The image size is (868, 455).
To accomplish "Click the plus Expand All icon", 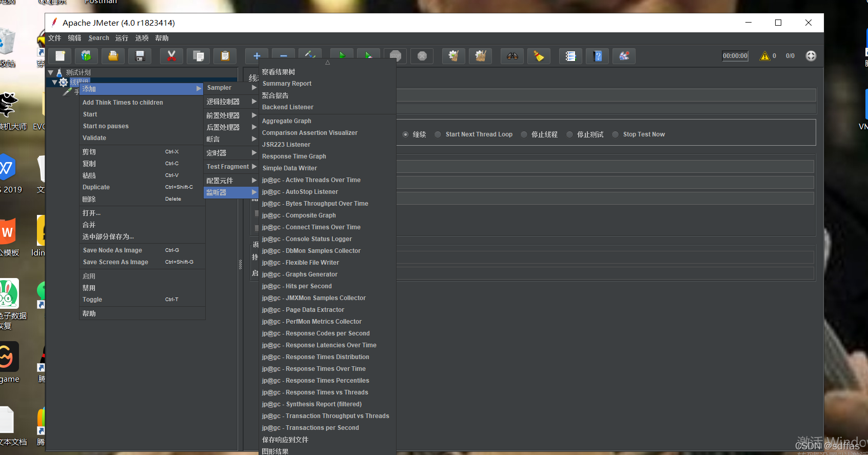I will pyautogui.click(x=257, y=56).
